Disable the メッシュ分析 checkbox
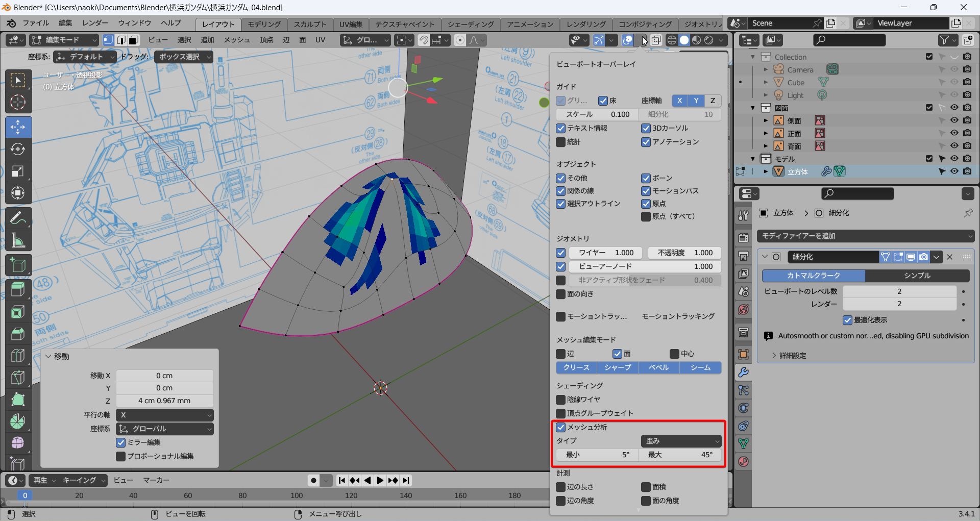Image resolution: width=980 pixels, height=521 pixels. [x=561, y=427]
